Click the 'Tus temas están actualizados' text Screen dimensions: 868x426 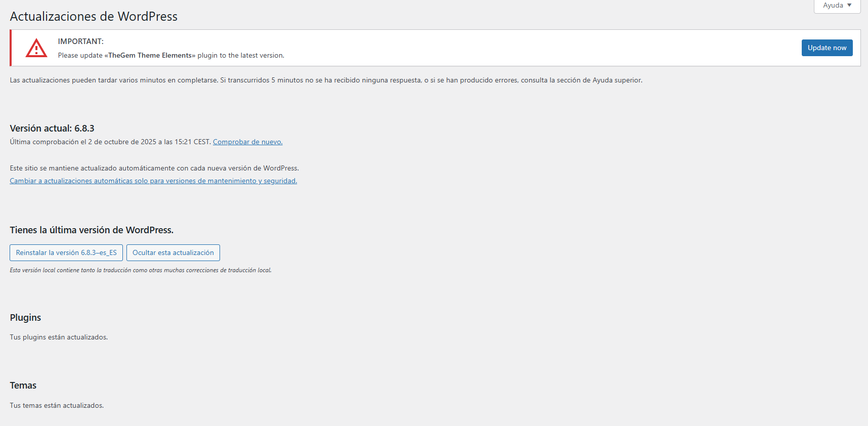57,405
